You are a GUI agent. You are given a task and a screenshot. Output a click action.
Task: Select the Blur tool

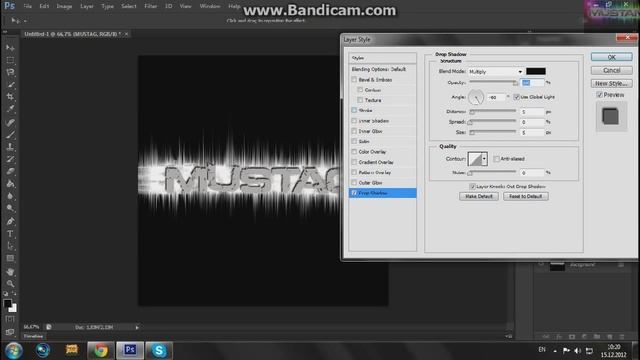coord(10,196)
